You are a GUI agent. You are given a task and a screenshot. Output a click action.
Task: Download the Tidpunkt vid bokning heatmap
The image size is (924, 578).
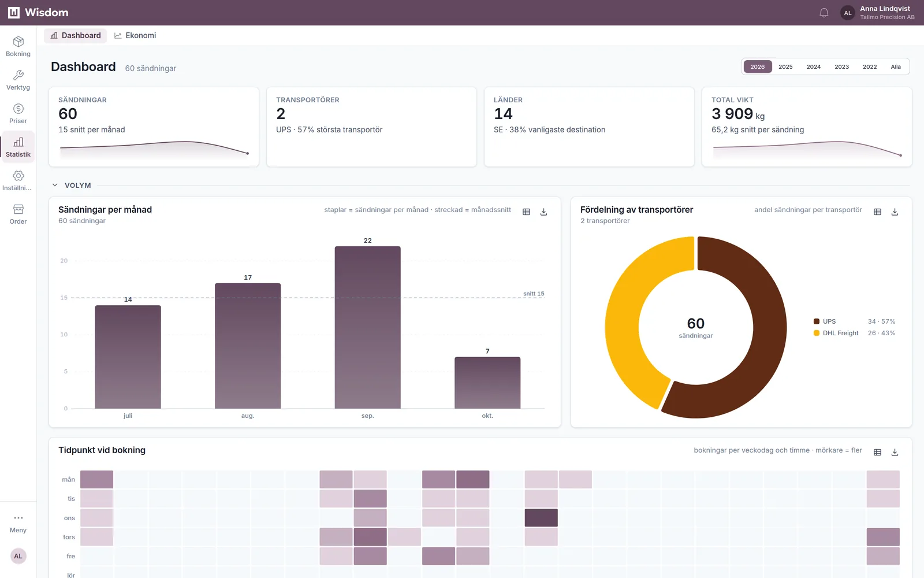(895, 453)
